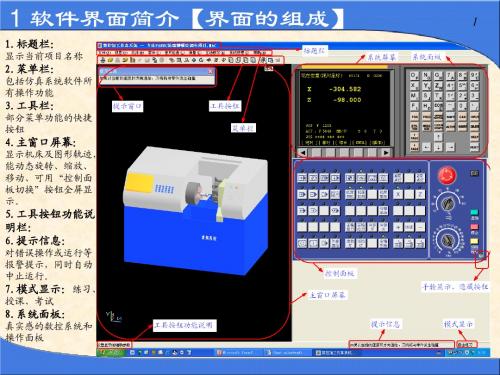Click the Z coordinate value -98.000
The image size is (500, 375).
[x=347, y=100]
